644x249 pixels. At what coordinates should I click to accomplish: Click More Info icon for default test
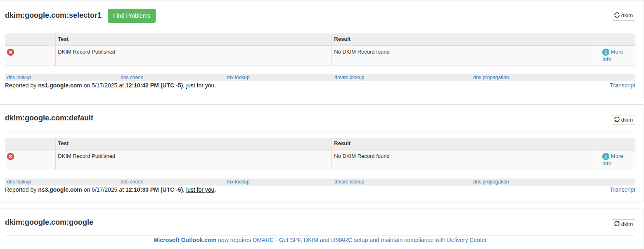[606, 156]
